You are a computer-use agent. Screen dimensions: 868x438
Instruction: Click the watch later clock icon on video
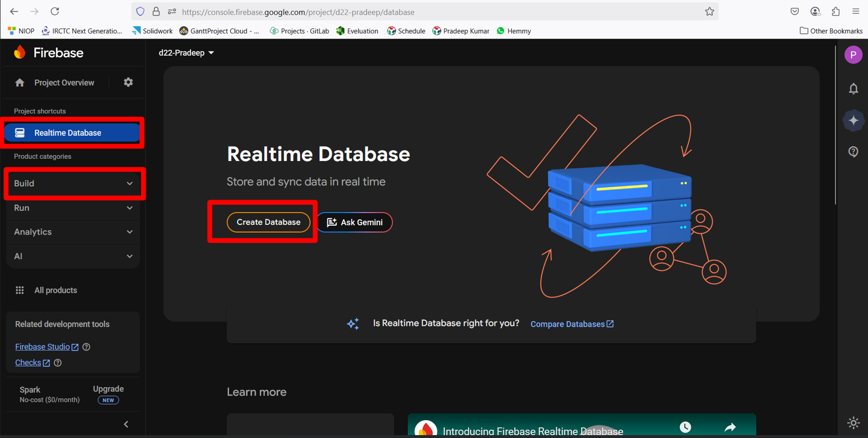point(685,427)
